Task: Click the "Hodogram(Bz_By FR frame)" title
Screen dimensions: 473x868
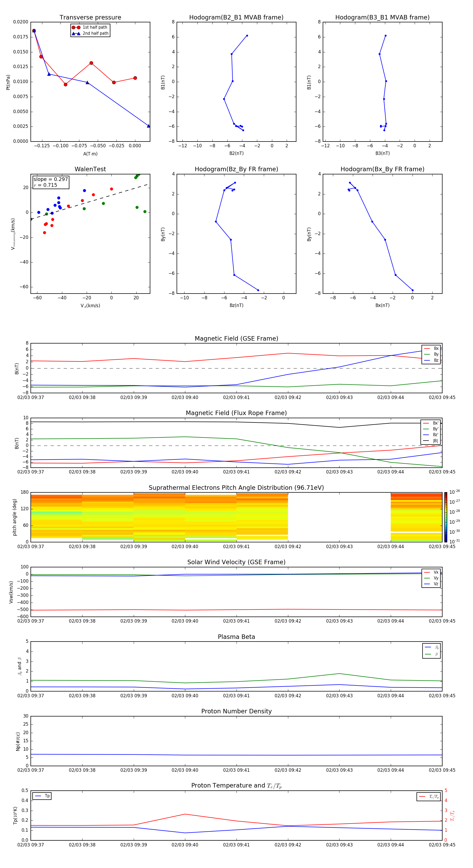Action: click(236, 169)
